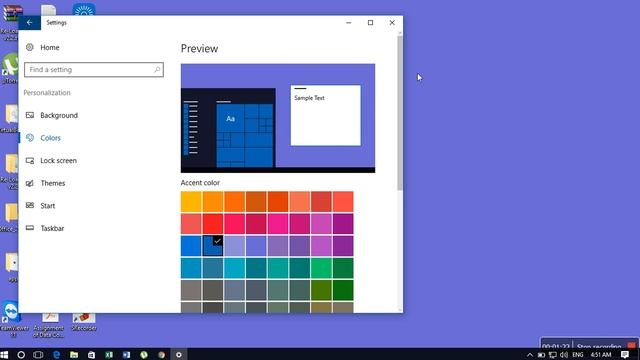Screen dimensions: 640x360
Task: Choose the checked dark blue accent swatch
Action: coord(213,246)
